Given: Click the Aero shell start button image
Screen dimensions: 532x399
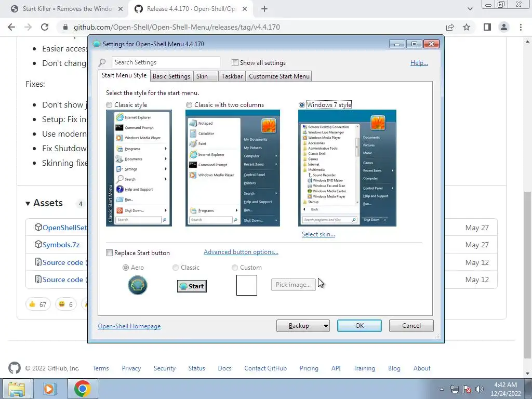Looking at the screenshot, I should pyautogui.click(x=137, y=285).
